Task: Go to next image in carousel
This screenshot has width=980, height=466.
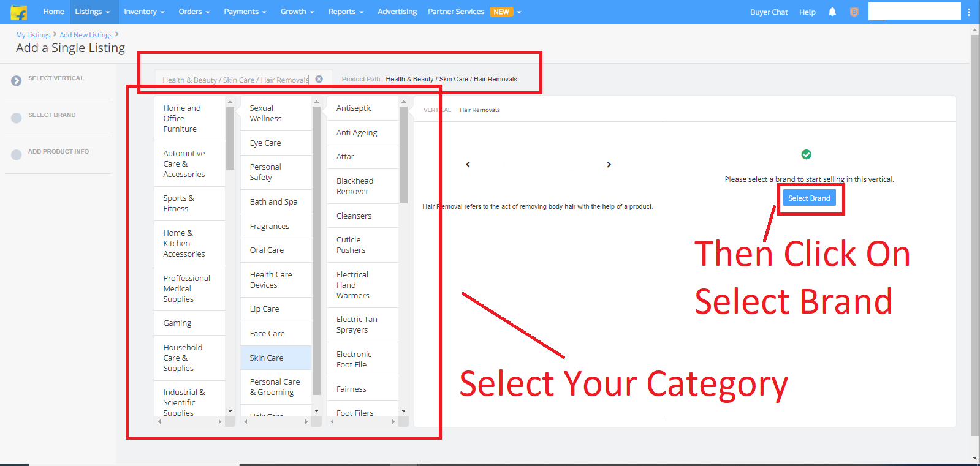Action: 609,164
